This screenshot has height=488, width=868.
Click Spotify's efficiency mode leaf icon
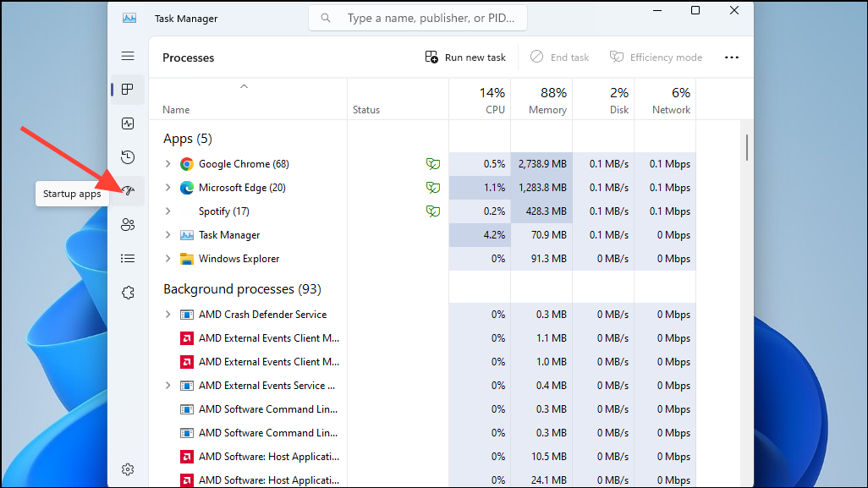[433, 211]
